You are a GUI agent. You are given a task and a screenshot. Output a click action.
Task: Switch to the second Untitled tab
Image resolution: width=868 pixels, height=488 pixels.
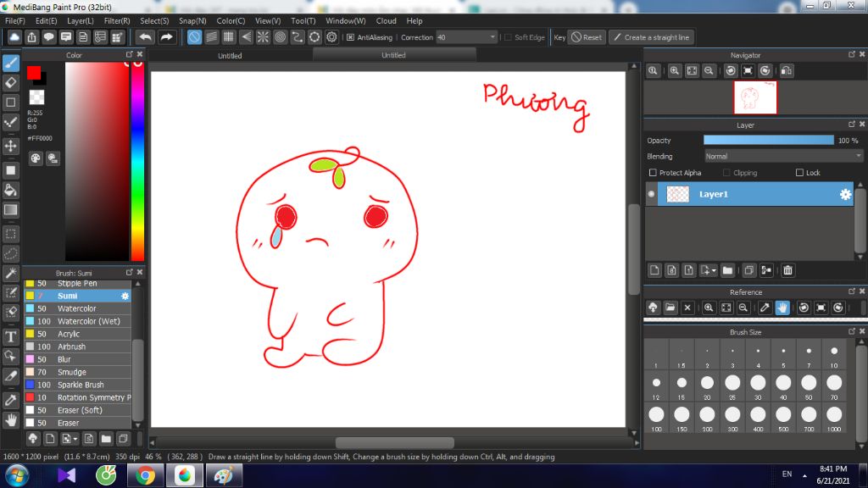pos(393,55)
